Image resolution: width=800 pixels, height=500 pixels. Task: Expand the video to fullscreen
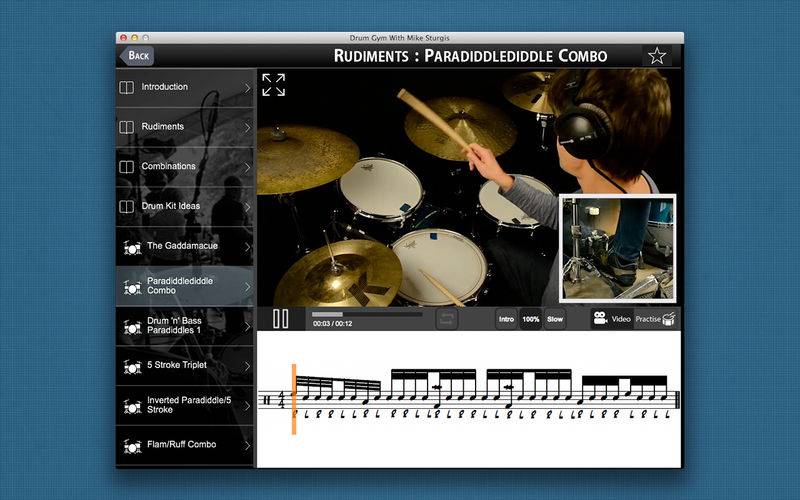pos(273,85)
